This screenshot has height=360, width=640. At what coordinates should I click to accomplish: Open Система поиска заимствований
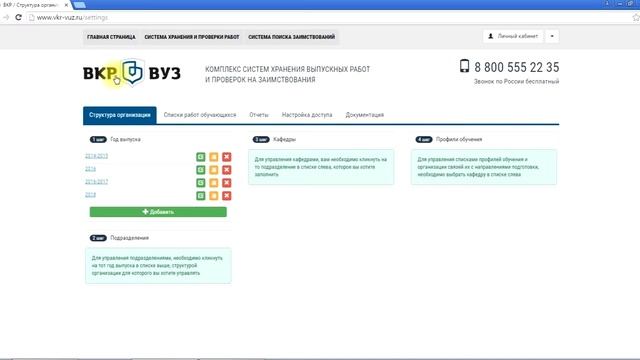tap(291, 37)
